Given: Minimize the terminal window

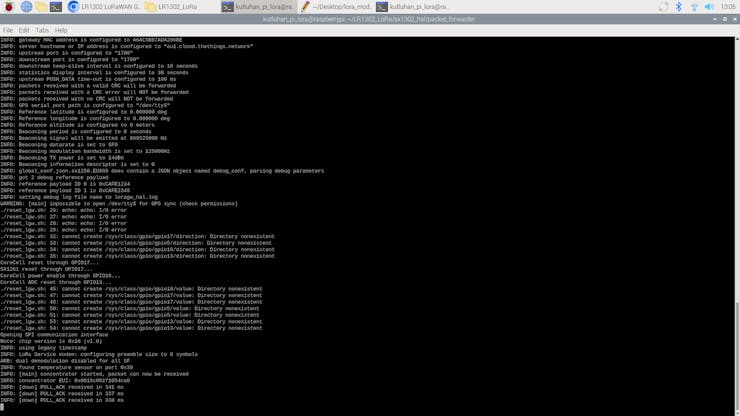Looking at the screenshot, I should pos(715,19).
